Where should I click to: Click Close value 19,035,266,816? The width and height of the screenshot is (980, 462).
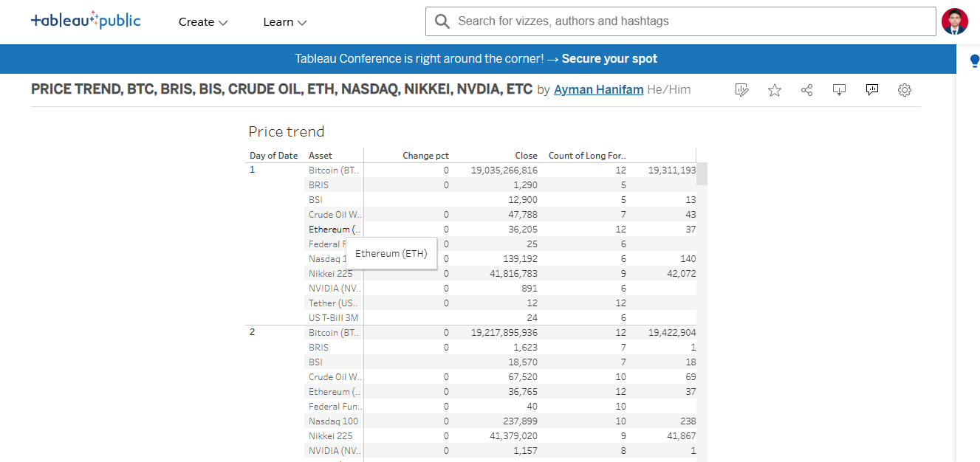click(x=504, y=170)
